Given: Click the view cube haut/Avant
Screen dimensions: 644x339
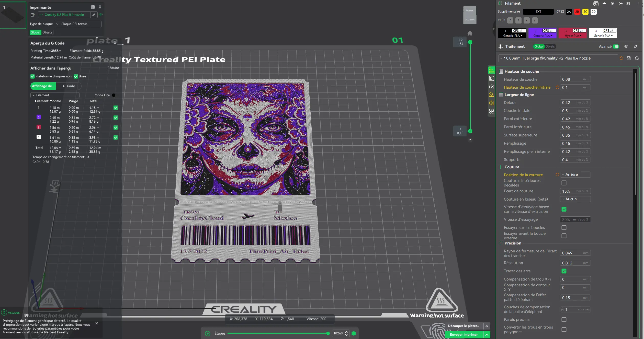Looking at the screenshot, I should pyautogui.click(x=470, y=15).
